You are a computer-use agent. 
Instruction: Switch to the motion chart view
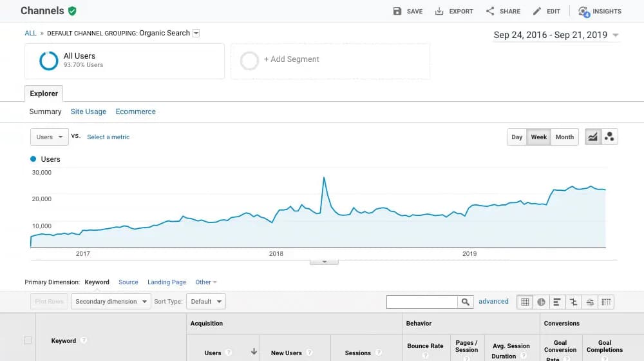click(x=609, y=137)
